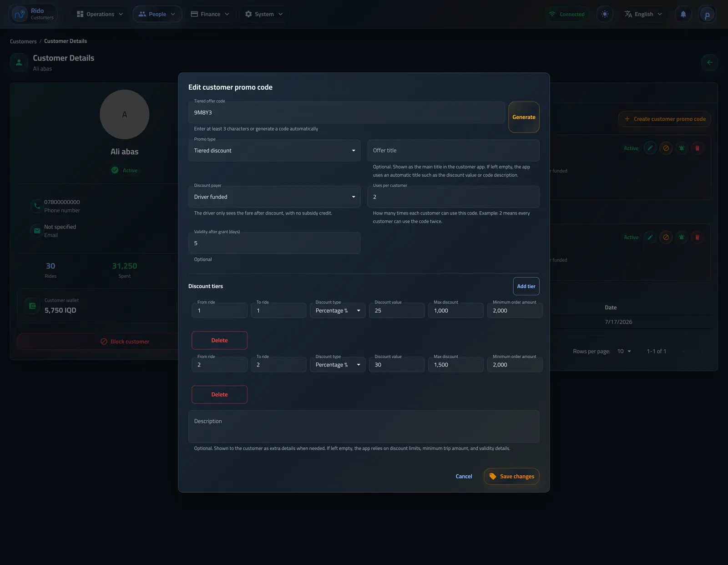728x565 pixels.
Task: Click the orange disable icon on lower promo card
Action: point(666,237)
